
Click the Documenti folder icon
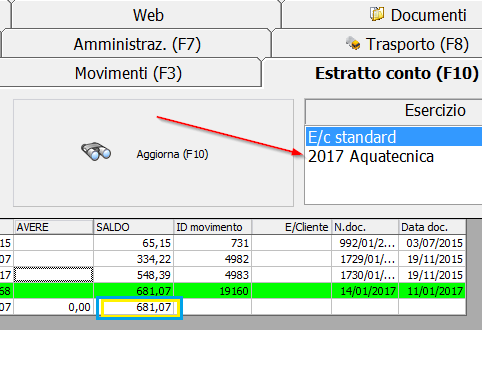[x=377, y=14]
